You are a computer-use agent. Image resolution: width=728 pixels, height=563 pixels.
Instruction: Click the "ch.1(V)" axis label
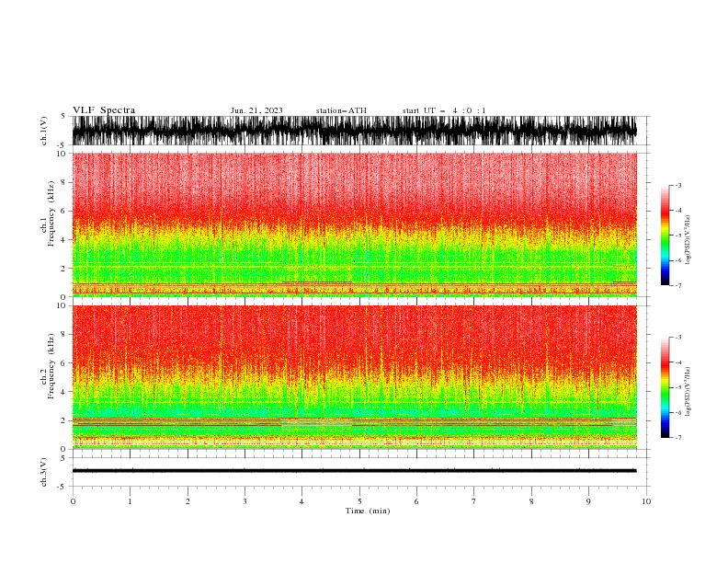pyautogui.click(x=44, y=131)
